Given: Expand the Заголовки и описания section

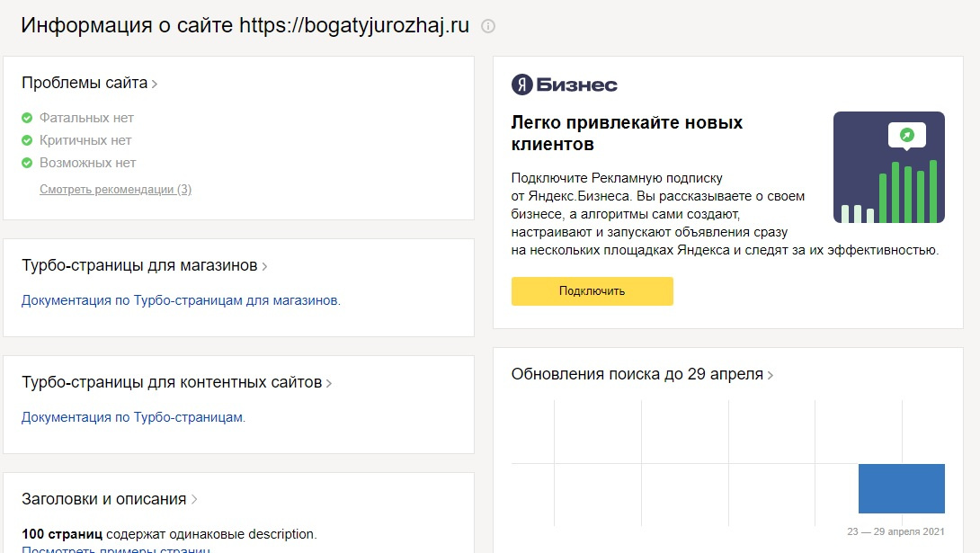Looking at the screenshot, I should tap(109, 499).
